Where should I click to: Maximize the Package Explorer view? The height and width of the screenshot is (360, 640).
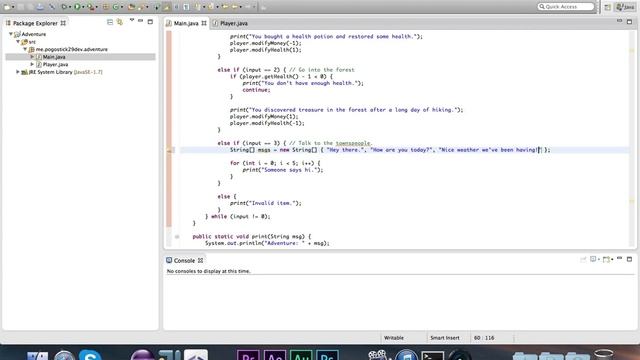pyautogui.click(x=150, y=21)
